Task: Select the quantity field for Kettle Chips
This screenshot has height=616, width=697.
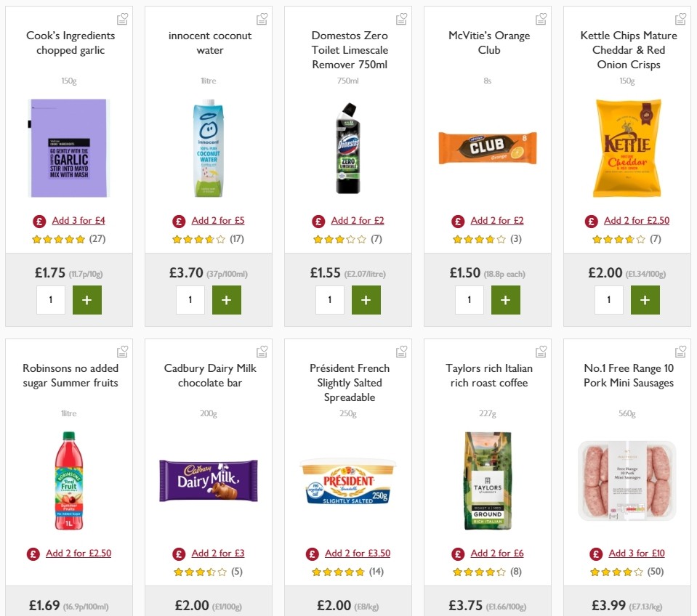Action: [608, 299]
